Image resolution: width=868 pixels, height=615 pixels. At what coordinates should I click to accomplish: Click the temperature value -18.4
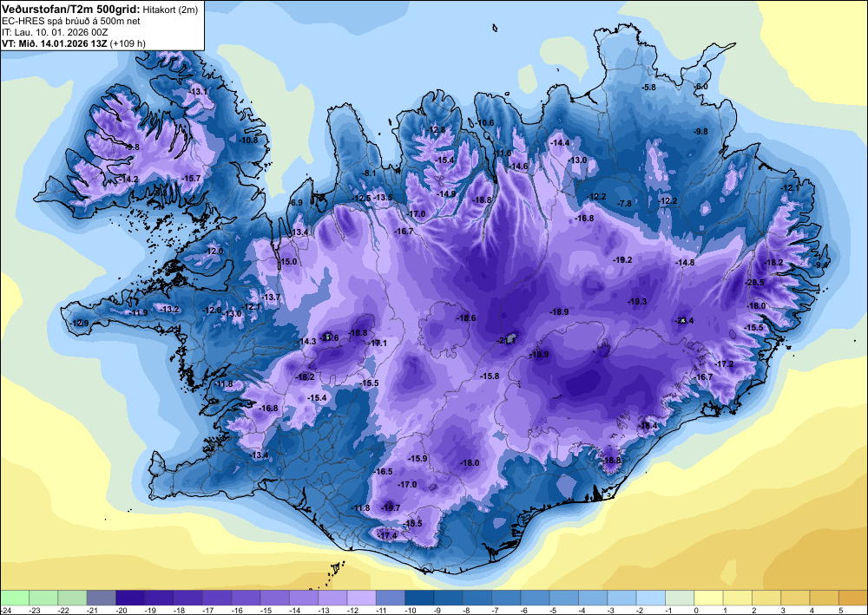648,426
